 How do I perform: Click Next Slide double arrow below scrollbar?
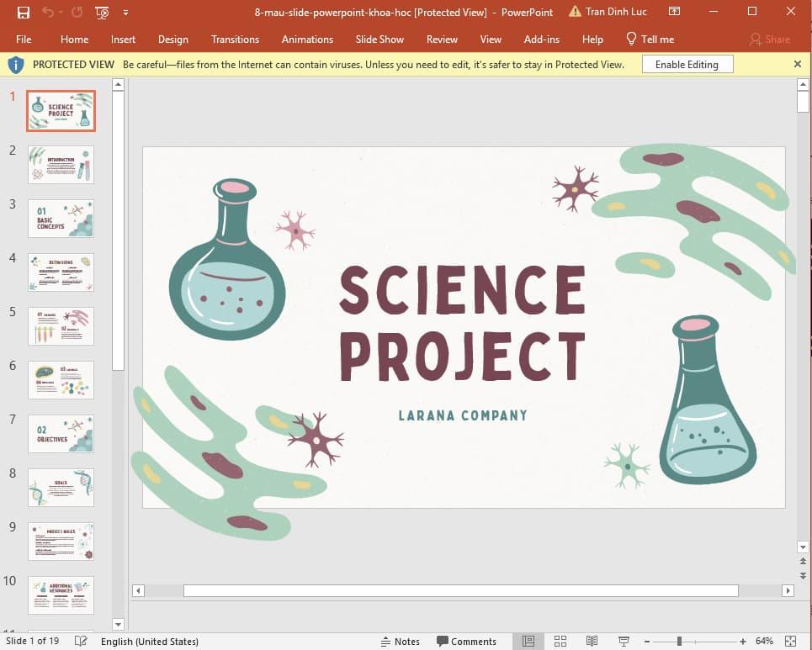coord(803,575)
